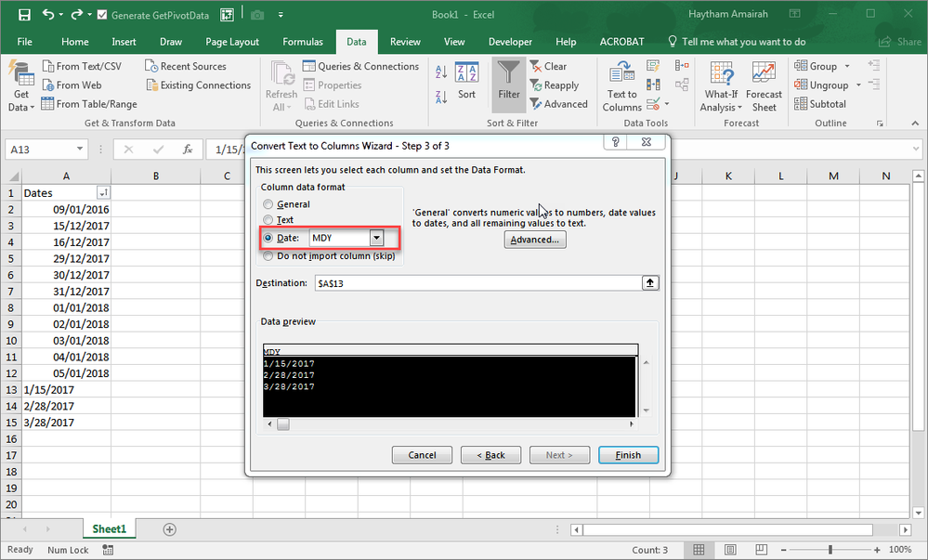The width and height of the screenshot is (928, 560).
Task: Click Text to Columns icon
Action: pyautogui.click(x=622, y=73)
